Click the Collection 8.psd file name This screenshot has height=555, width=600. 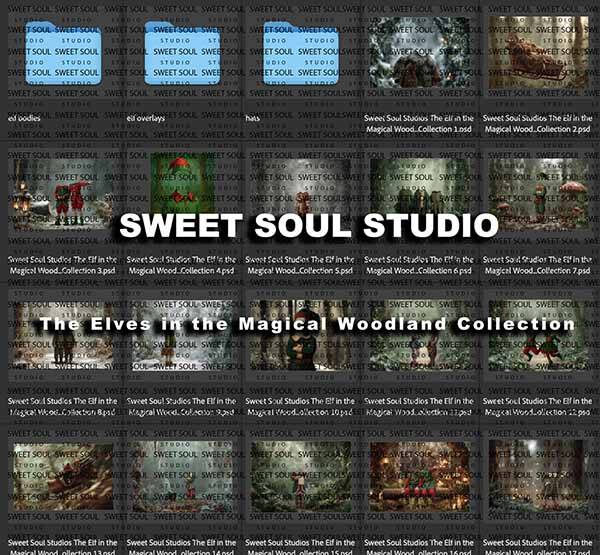63,406
